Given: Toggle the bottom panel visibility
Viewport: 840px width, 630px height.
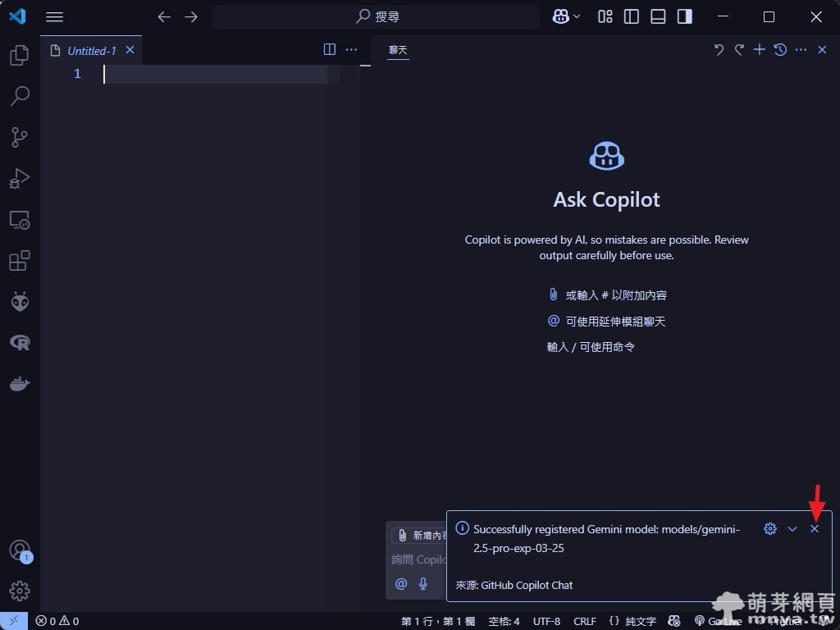Looking at the screenshot, I should (658, 16).
